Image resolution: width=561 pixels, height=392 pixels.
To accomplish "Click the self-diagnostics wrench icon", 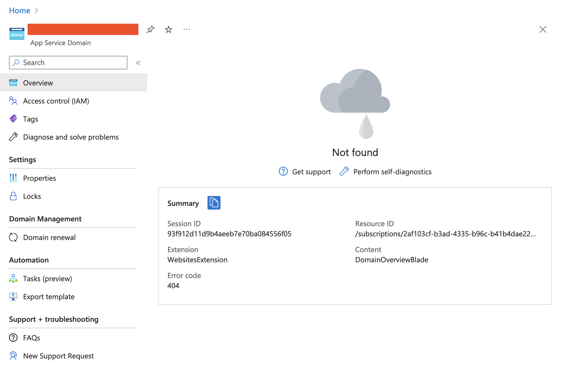I will coord(344,171).
